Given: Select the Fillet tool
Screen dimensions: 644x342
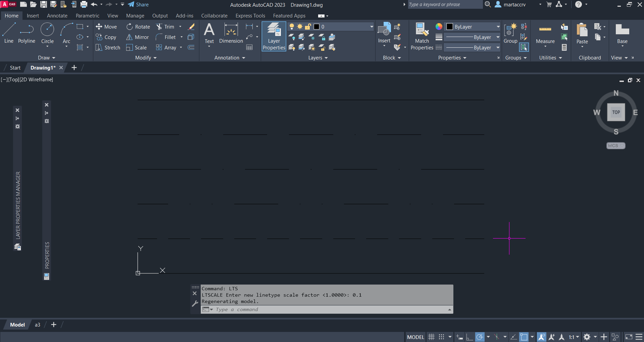Looking at the screenshot, I should point(166,37).
